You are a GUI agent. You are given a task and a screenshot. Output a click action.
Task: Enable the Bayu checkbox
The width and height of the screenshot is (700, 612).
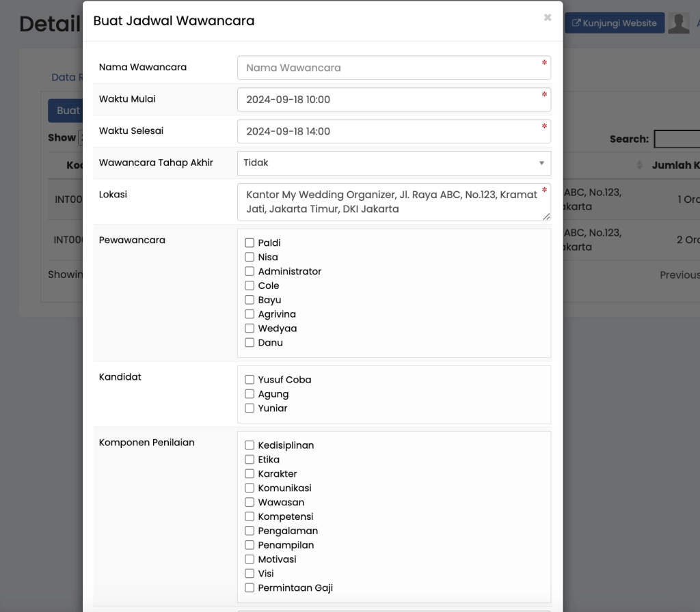tap(250, 300)
